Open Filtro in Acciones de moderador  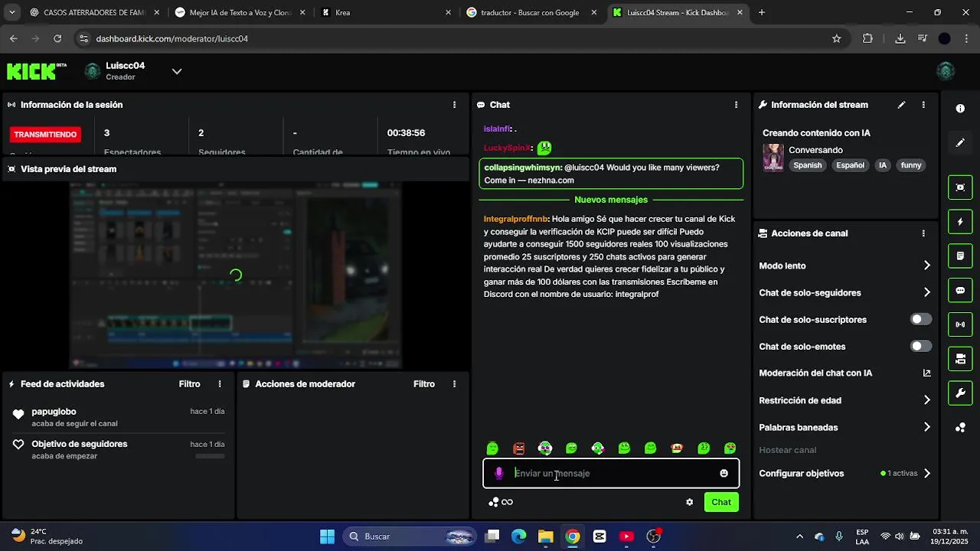coord(424,384)
